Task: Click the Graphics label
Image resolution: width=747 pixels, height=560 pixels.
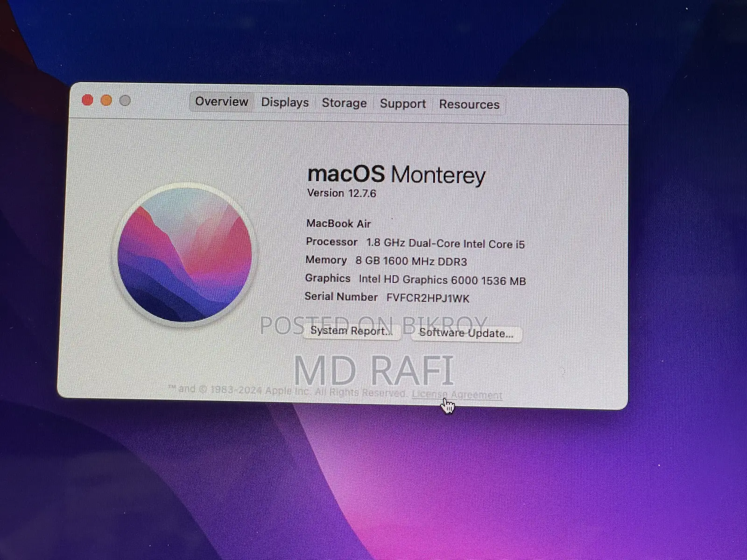Action: (328, 278)
